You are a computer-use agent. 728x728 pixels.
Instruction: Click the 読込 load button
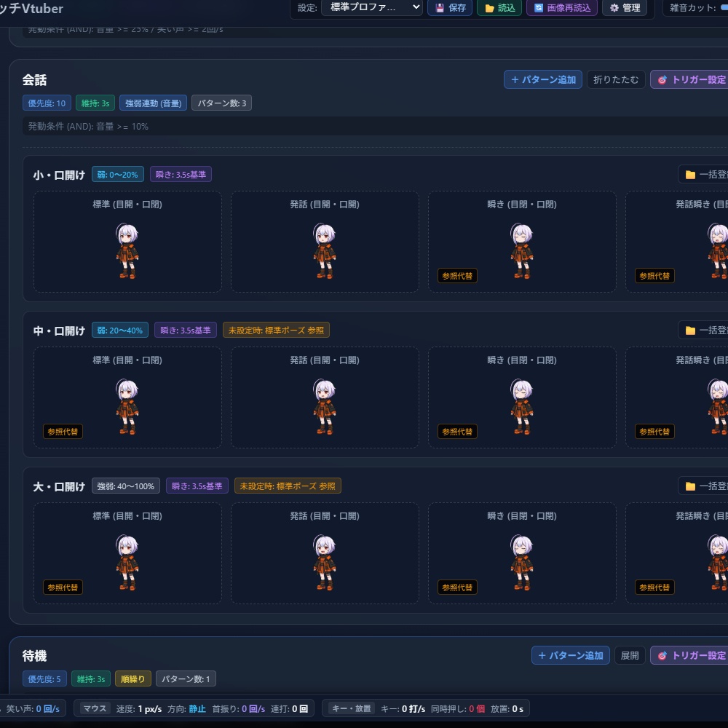tap(499, 8)
